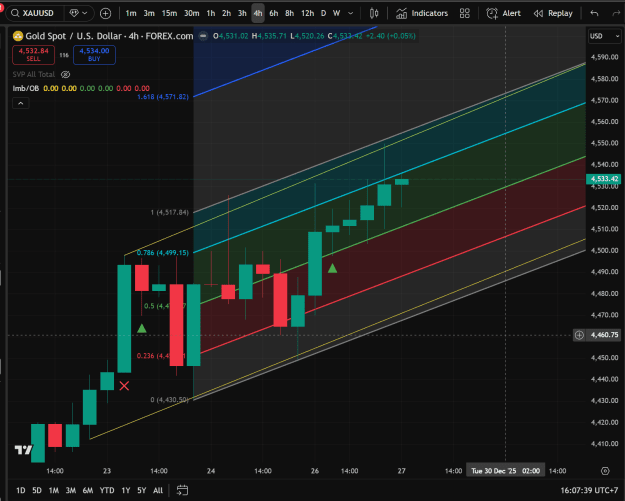This screenshot has height=501, width=625.
Task: Redo the chart action
Action: 616,13
